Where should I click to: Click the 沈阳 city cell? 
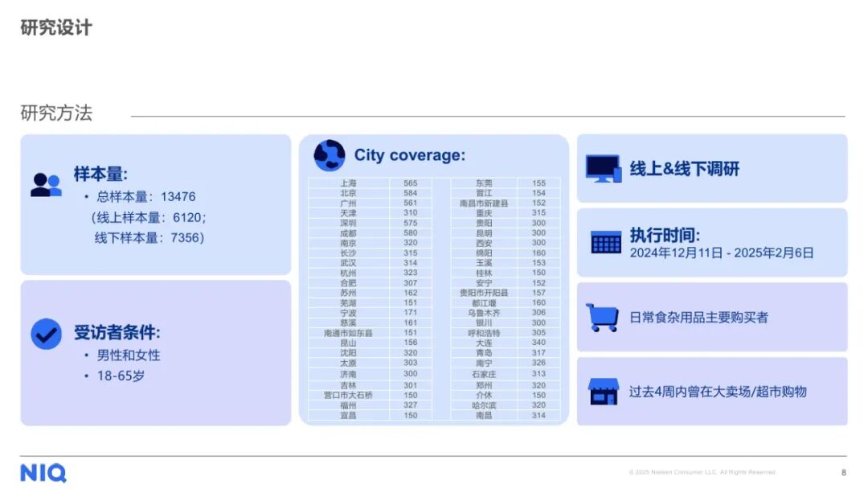pyautogui.click(x=348, y=353)
